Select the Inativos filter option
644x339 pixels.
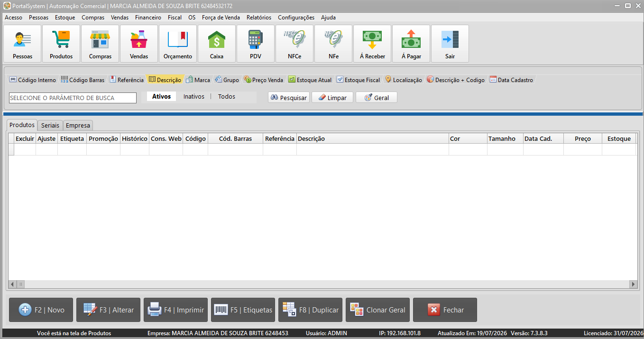tap(194, 97)
